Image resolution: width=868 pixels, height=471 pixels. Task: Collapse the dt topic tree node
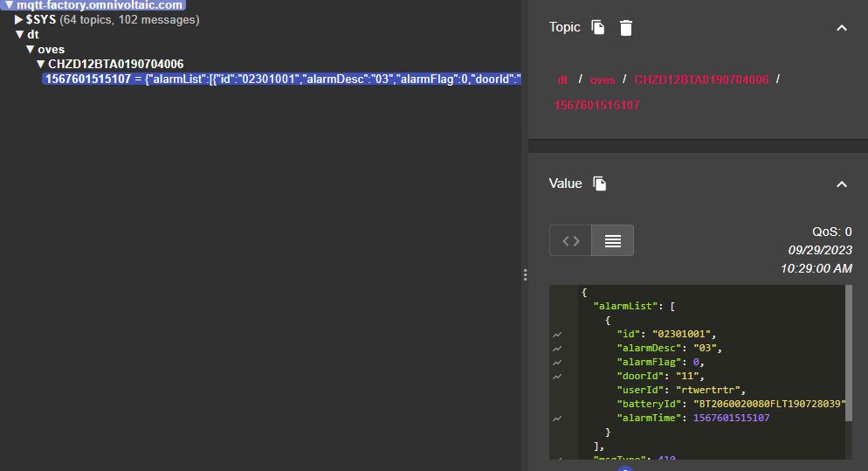pyautogui.click(x=19, y=35)
